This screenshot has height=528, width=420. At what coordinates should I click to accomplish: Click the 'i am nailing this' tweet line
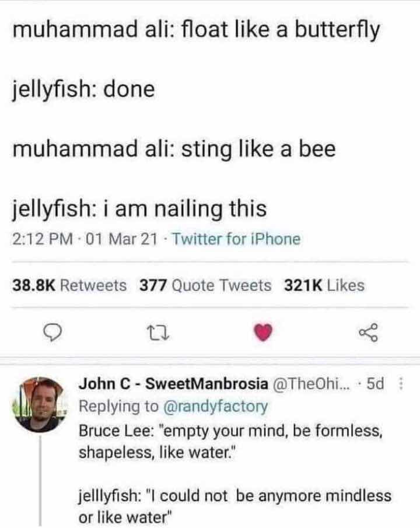(140, 209)
